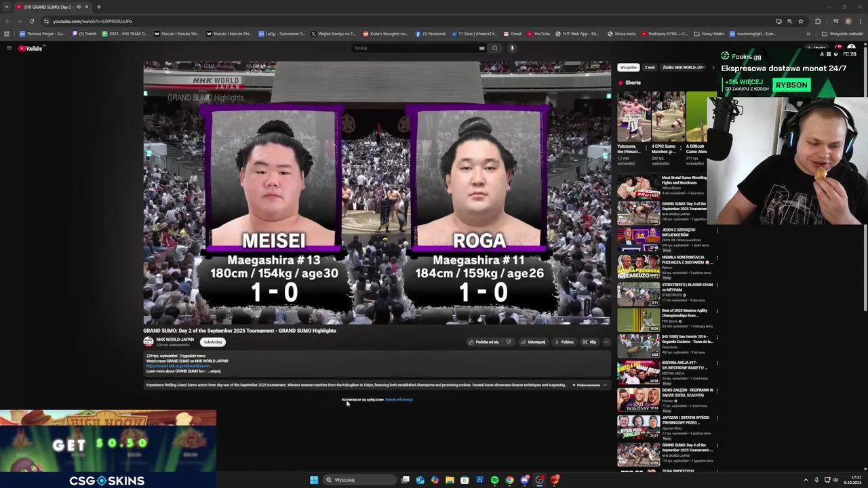
Task: Open the Gmail bookmark
Action: tap(513, 33)
